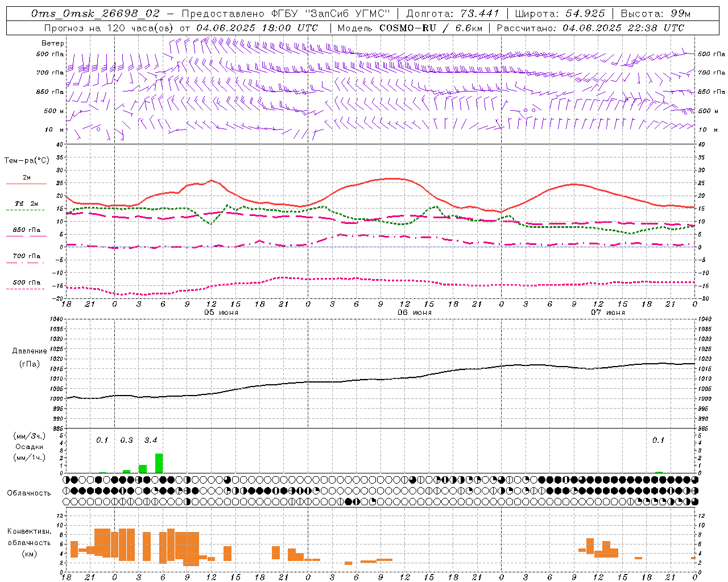This screenshot has height=582, width=728.
Task: Click the red 2м legend line sample
Action: pyautogui.click(x=26, y=184)
